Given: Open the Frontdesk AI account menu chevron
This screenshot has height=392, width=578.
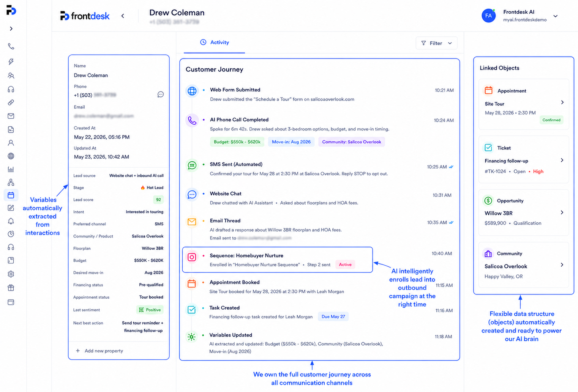Looking at the screenshot, I should pos(556,16).
